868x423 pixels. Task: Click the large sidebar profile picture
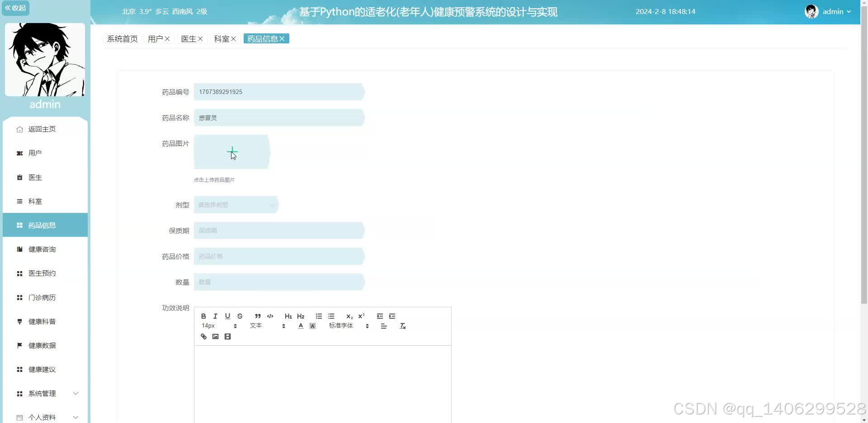pyautogui.click(x=45, y=60)
